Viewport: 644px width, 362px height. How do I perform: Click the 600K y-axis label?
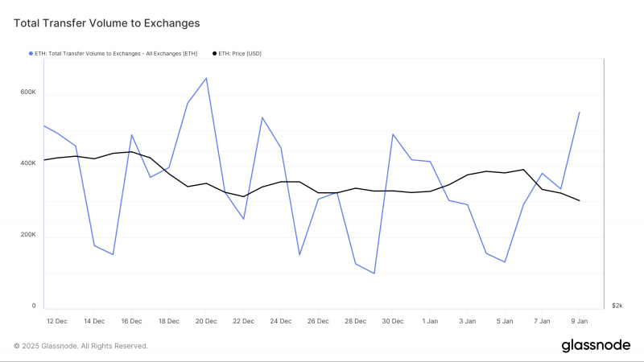click(28, 92)
